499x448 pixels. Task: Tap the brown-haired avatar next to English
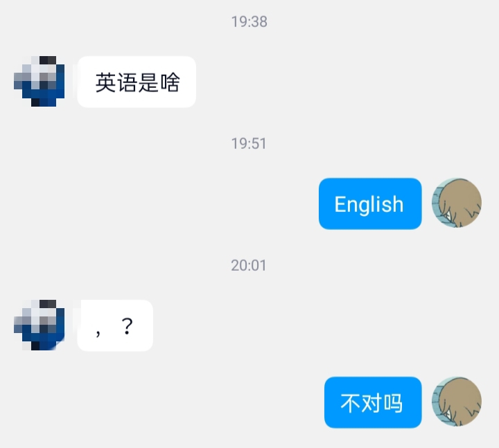point(457,203)
